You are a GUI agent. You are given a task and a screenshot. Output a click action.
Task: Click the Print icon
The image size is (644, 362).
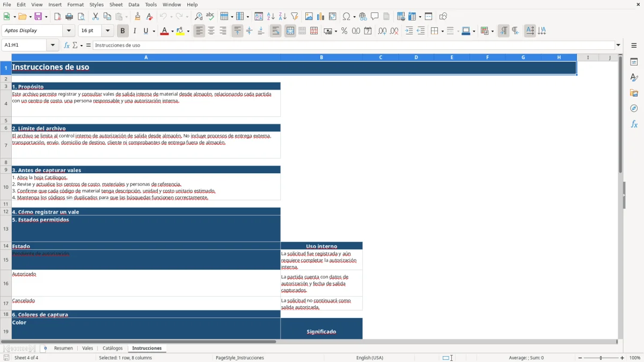click(69, 17)
